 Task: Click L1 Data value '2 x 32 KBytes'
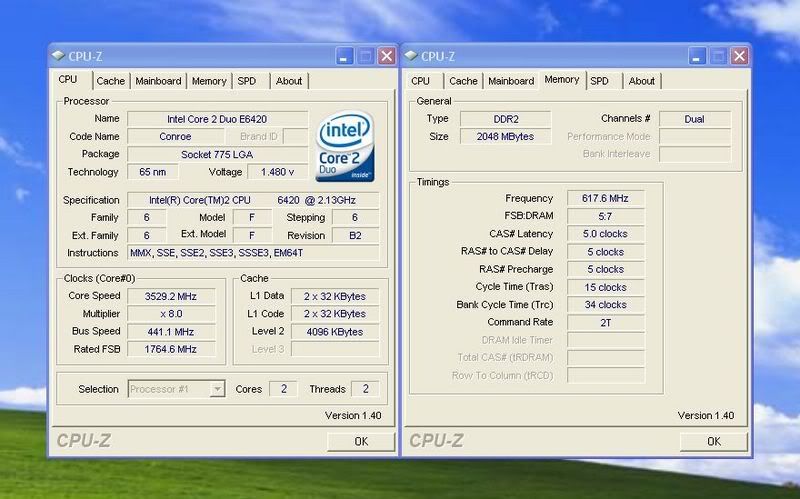click(335, 296)
